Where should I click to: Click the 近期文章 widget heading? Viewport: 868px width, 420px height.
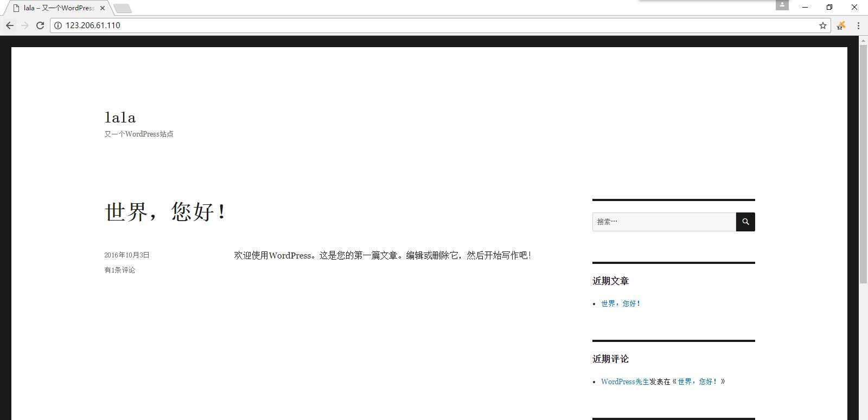611,281
